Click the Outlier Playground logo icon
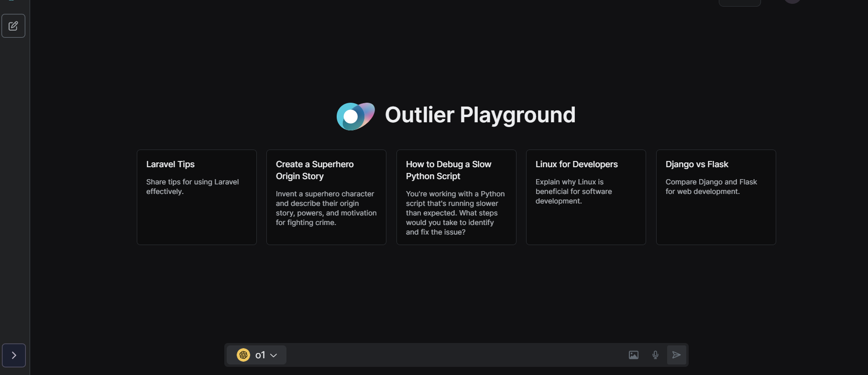This screenshot has height=375, width=868. pos(355,116)
